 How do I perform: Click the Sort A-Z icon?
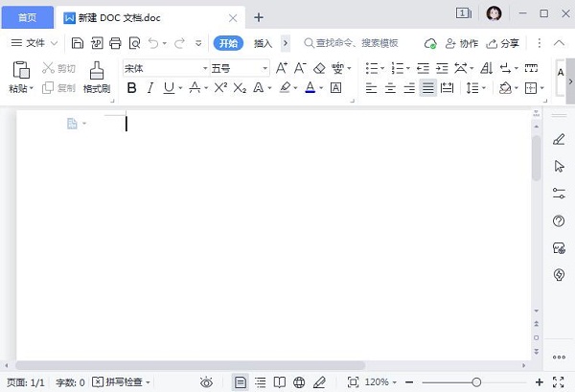486,68
